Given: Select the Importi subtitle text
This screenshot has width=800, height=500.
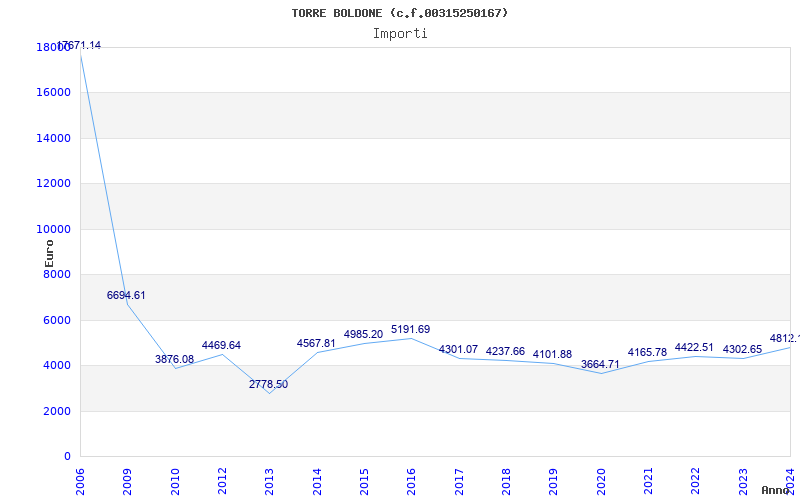Looking at the screenshot, I should (400, 33).
